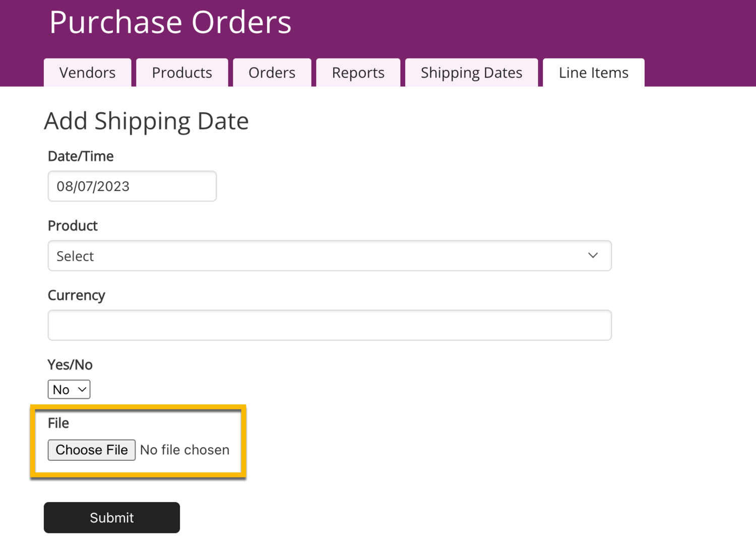Expand the Product Select dropdown
Image resolution: width=756 pixels, height=557 pixels.
click(x=330, y=256)
